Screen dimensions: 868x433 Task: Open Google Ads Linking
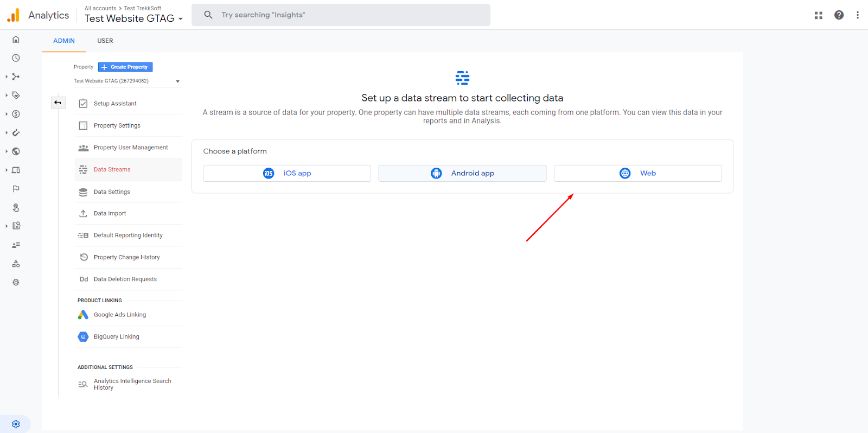point(120,315)
